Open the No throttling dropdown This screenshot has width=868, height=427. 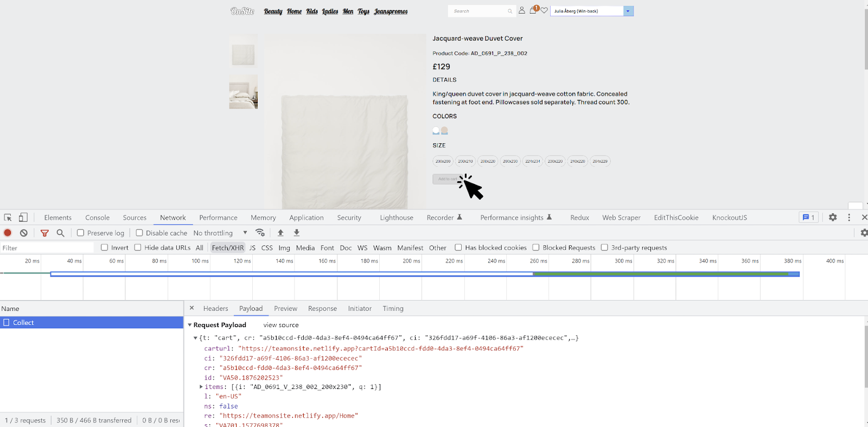(220, 233)
